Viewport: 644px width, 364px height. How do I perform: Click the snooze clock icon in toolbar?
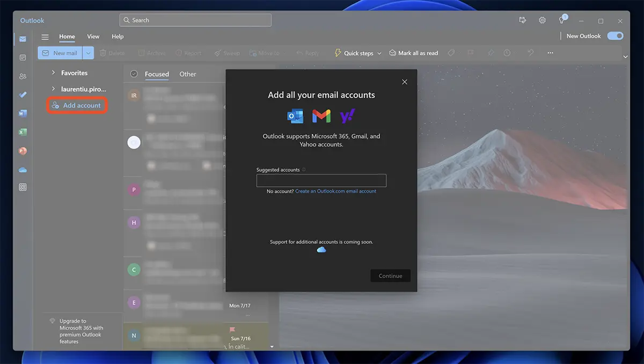[507, 53]
